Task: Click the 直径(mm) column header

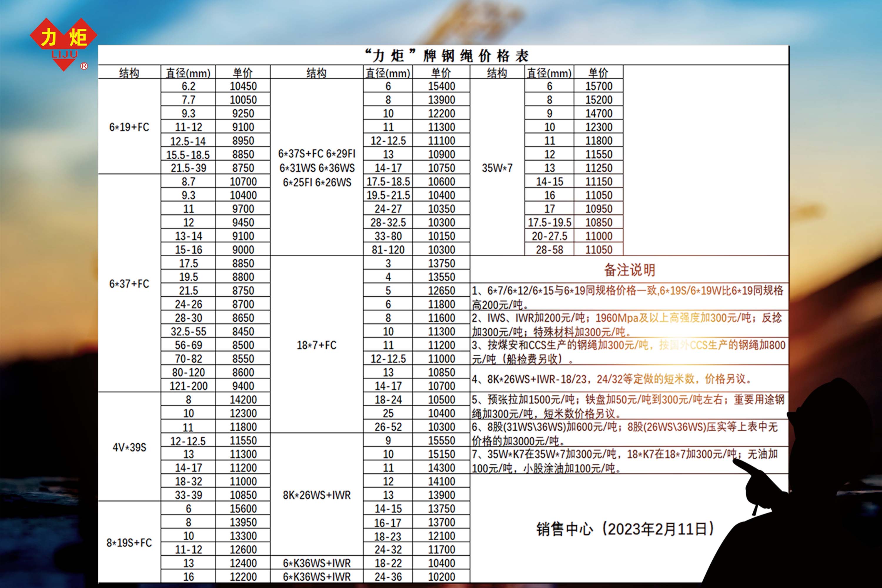Action: (x=189, y=73)
